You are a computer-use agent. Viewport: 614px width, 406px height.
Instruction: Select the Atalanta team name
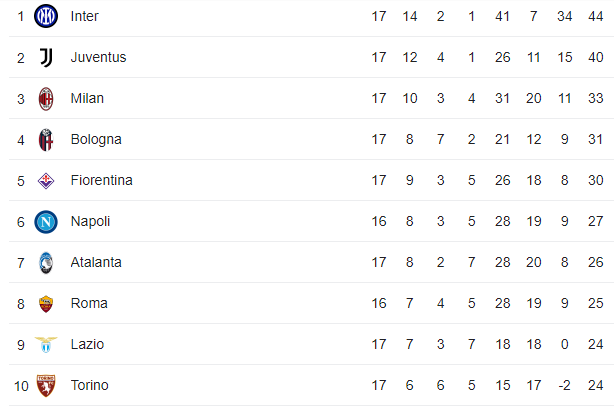point(96,262)
